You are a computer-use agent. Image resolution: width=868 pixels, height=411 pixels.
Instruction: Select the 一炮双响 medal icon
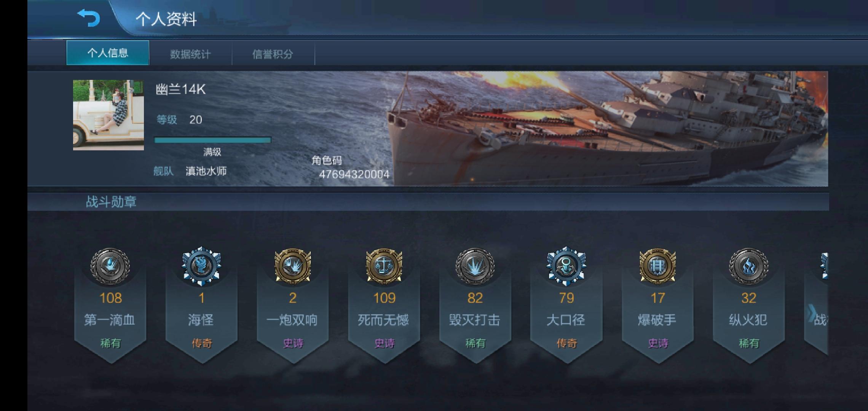coord(293,266)
